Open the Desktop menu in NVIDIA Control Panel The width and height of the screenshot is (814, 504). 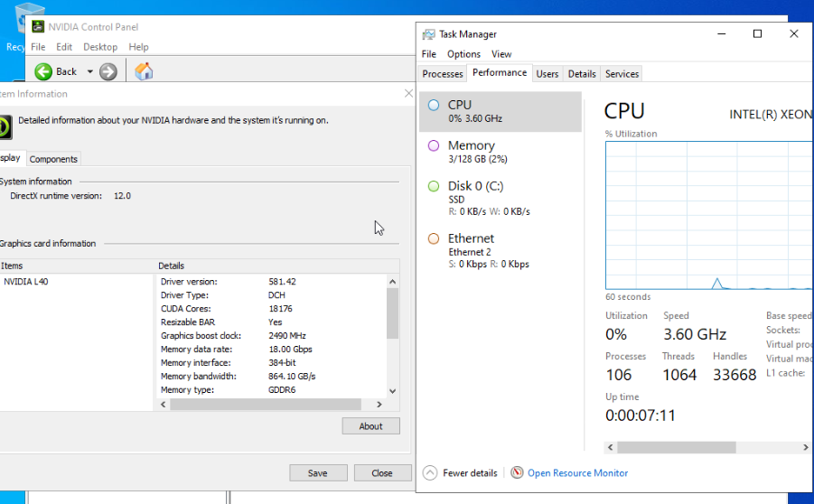(x=100, y=47)
